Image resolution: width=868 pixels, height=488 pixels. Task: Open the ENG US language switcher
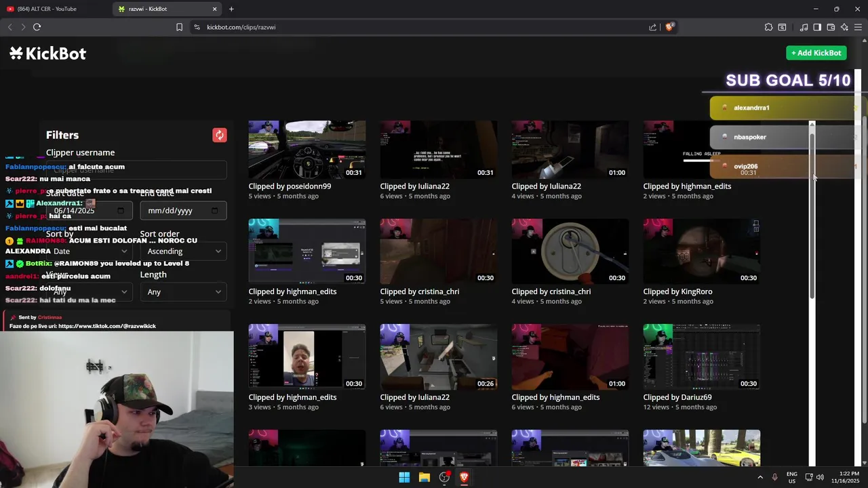[792, 477]
